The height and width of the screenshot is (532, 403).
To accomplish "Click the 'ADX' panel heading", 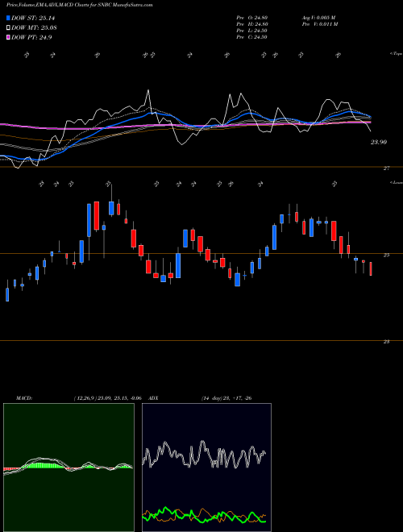I will click(x=153, y=398).
